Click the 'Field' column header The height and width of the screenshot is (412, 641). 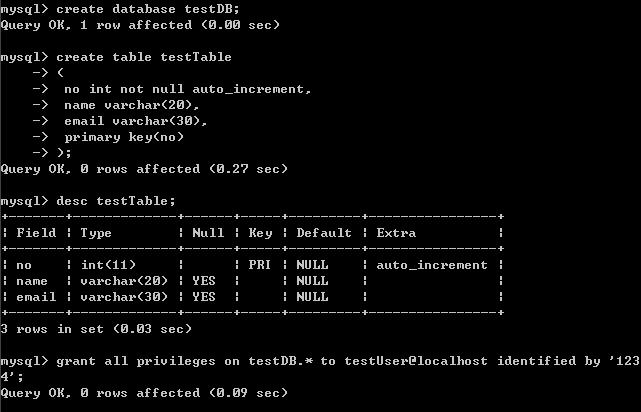coord(36,233)
